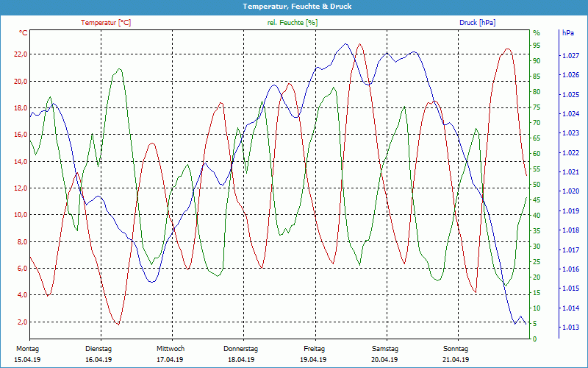Click the '4,0' temperature axis value
This screenshot has width=588, height=368.
coord(22,295)
